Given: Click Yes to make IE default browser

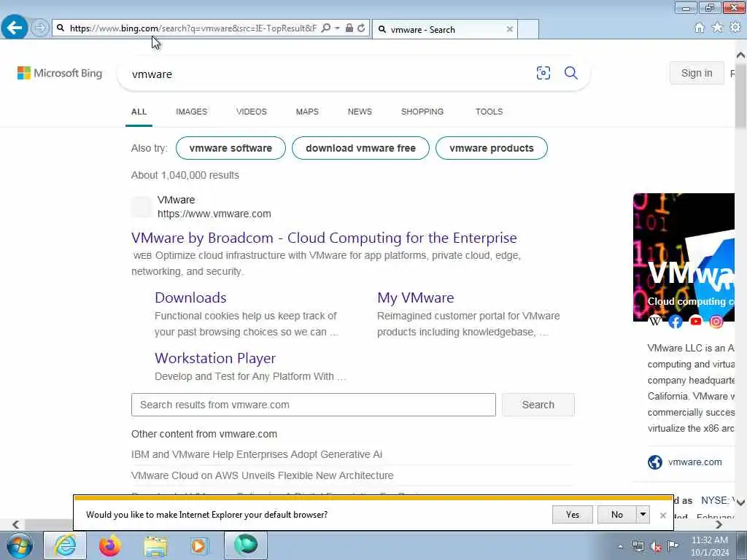Looking at the screenshot, I should pyautogui.click(x=573, y=514).
